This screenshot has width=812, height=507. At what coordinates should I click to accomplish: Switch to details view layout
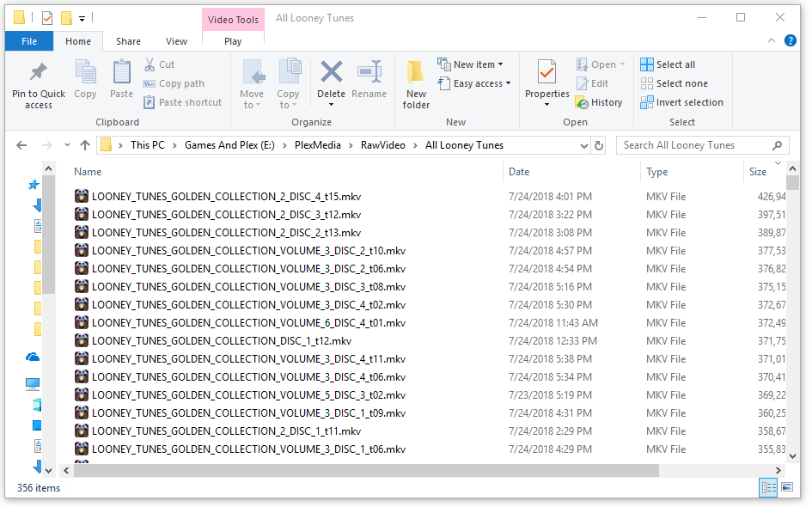pyautogui.click(x=768, y=488)
